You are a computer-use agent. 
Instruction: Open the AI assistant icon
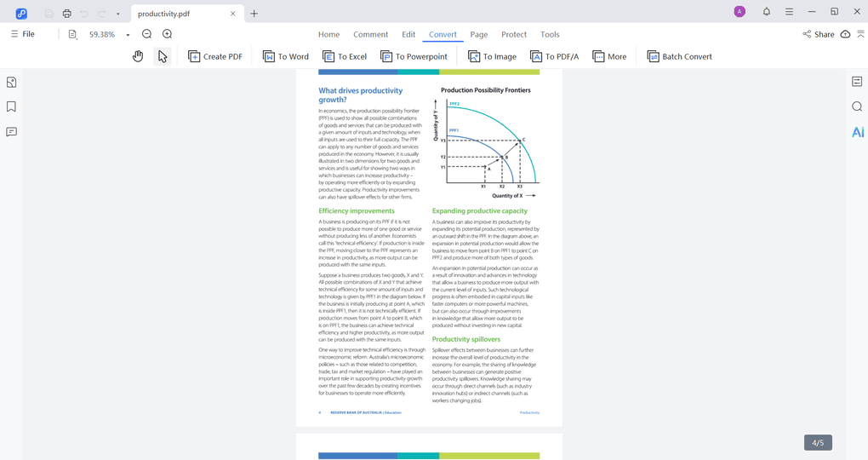coord(858,132)
